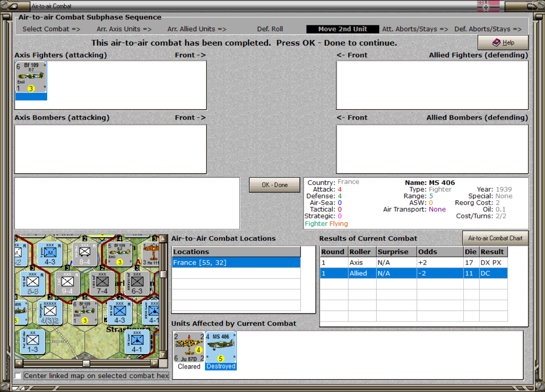
Task: Click the Surprise column header
Action: click(397, 252)
